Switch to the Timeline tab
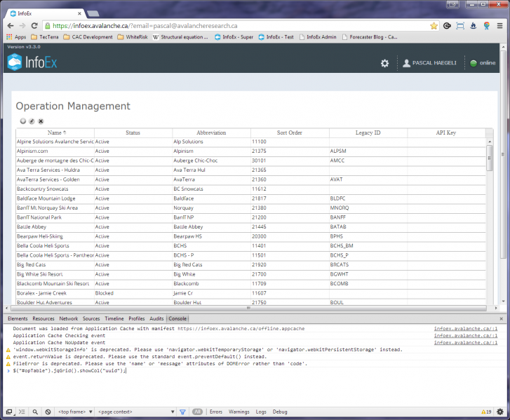 [114, 318]
